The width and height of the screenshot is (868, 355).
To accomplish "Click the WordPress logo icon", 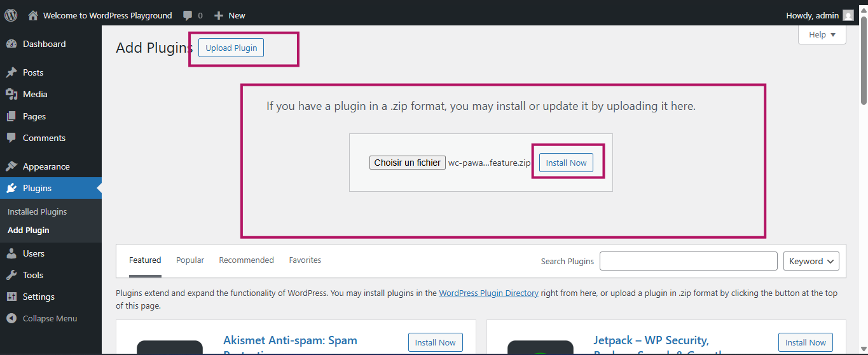I will point(11,15).
